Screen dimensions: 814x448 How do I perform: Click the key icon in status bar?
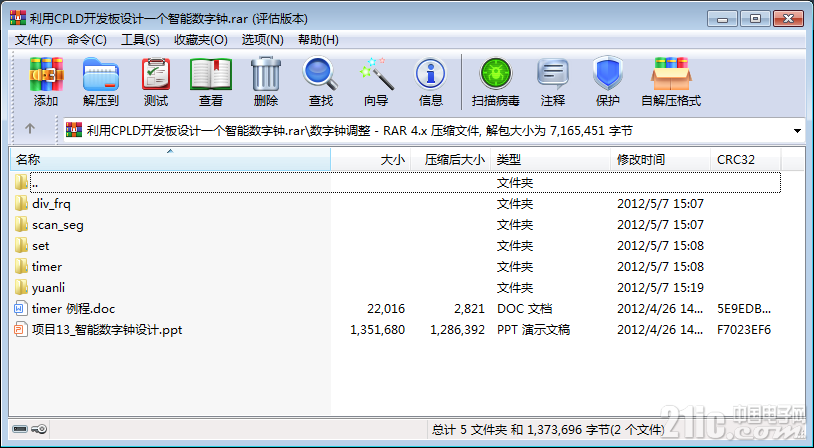coord(39,429)
